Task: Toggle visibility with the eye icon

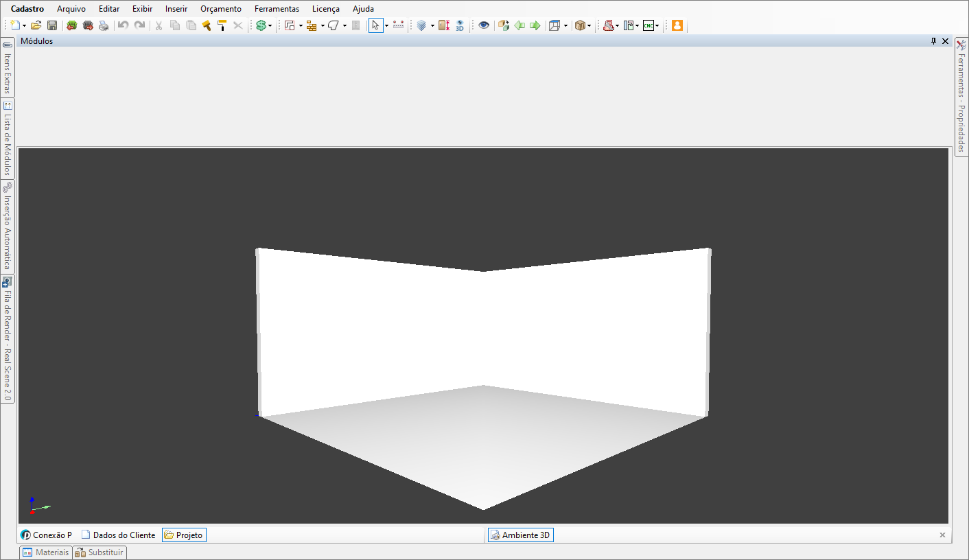Action: tap(485, 25)
